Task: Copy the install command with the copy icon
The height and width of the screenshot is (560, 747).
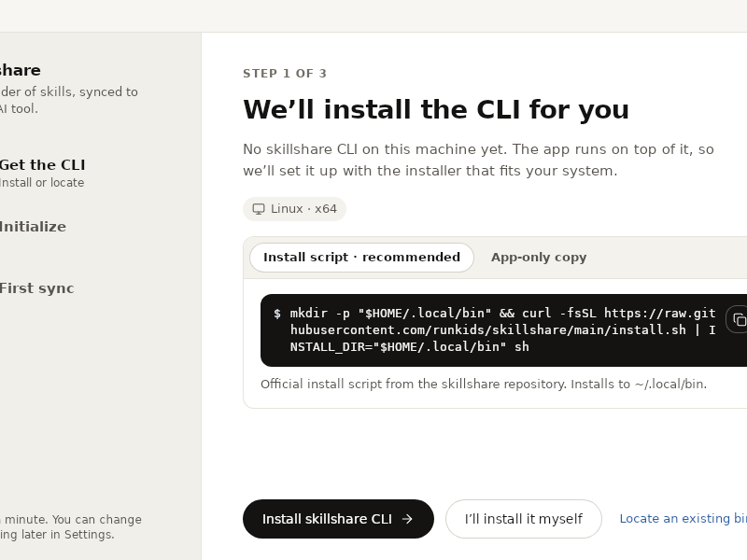Action: pyautogui.click(x=739, y=320)
